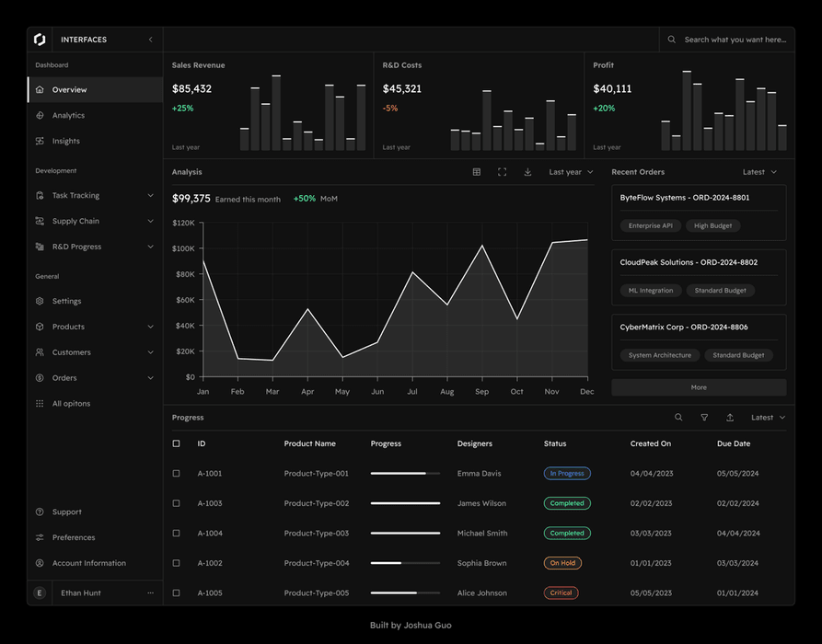Open the filter icon in Progress table
Image resolution: width=822 pixels, height=644 pixels.
(x=704, y=418)
